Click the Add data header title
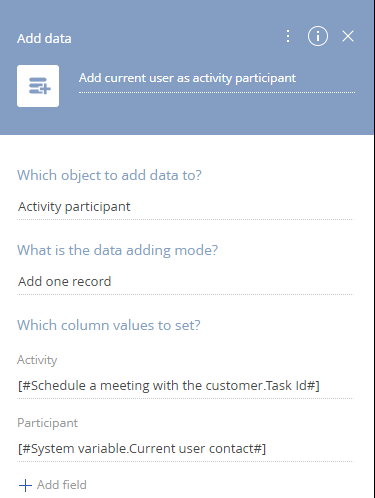The width and height of the screenshot is (375, 498). (44, 39)
